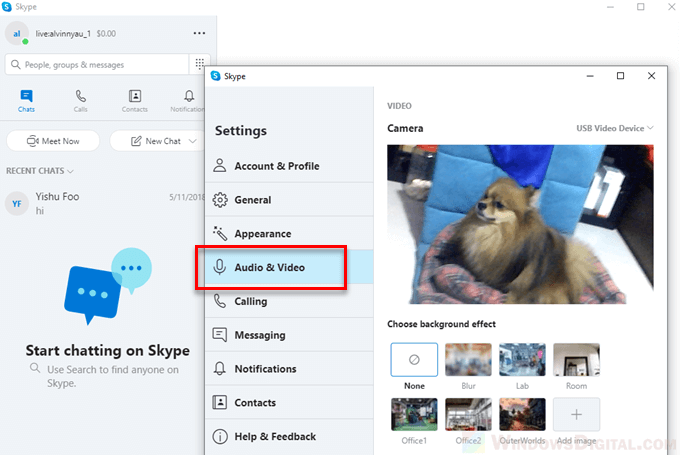Viewport: 680px width, 455px height.
Task: Close the Skype Settings window
Action: coord(651,76)
